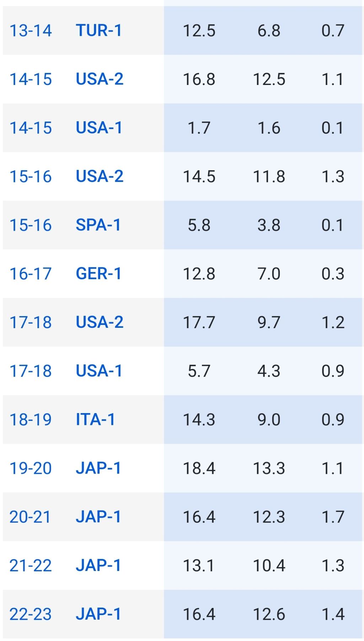Click the TUR-1 league link
This screenshot has height=641, width=364.
(x=99, y=31)
